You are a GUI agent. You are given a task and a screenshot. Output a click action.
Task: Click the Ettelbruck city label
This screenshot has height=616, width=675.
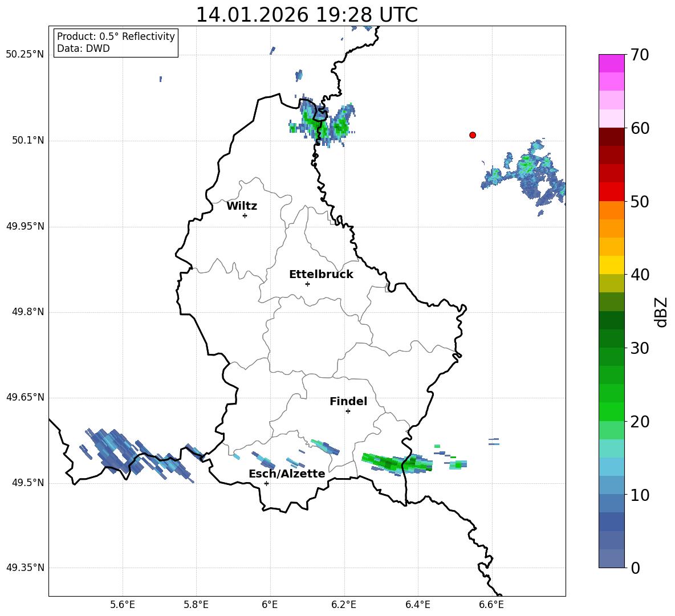pos(321,275)
